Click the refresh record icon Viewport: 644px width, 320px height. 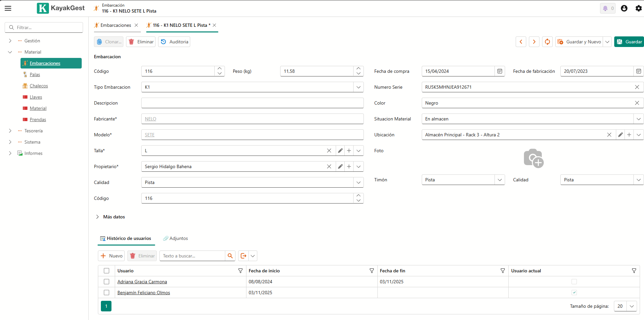(x=547, y=42)
